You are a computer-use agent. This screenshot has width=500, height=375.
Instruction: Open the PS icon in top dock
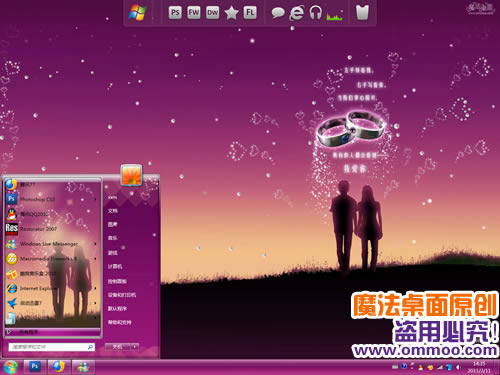point(175,13)
